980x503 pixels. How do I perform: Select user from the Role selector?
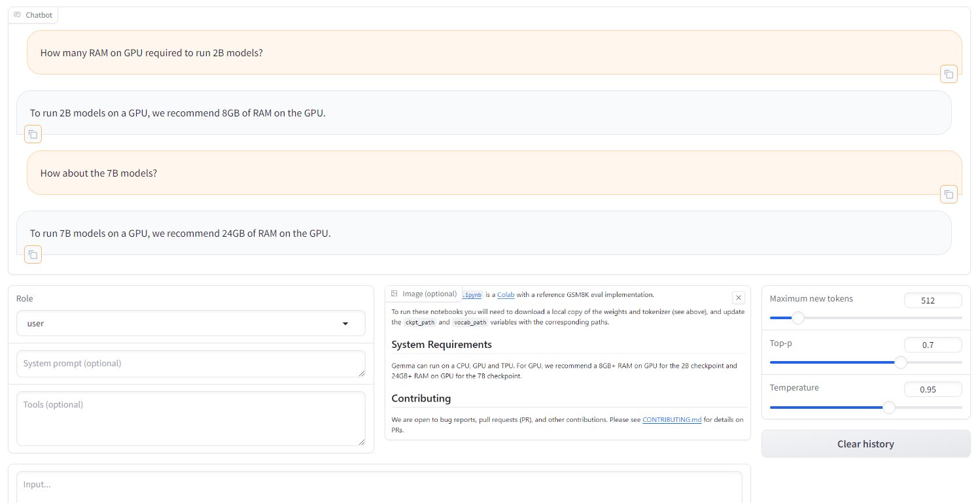(x=190, y=323)
